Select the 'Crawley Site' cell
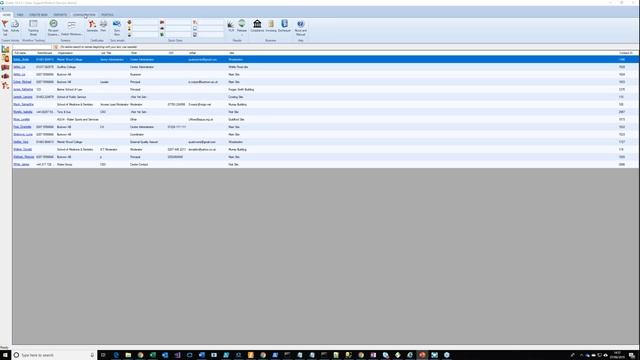 [236, 97]
